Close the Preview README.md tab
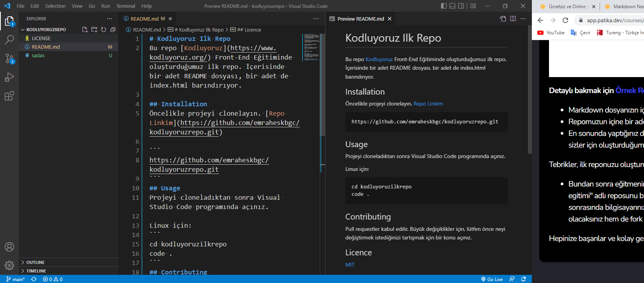Viewport: 644px width, 283px height. (389, 19)
